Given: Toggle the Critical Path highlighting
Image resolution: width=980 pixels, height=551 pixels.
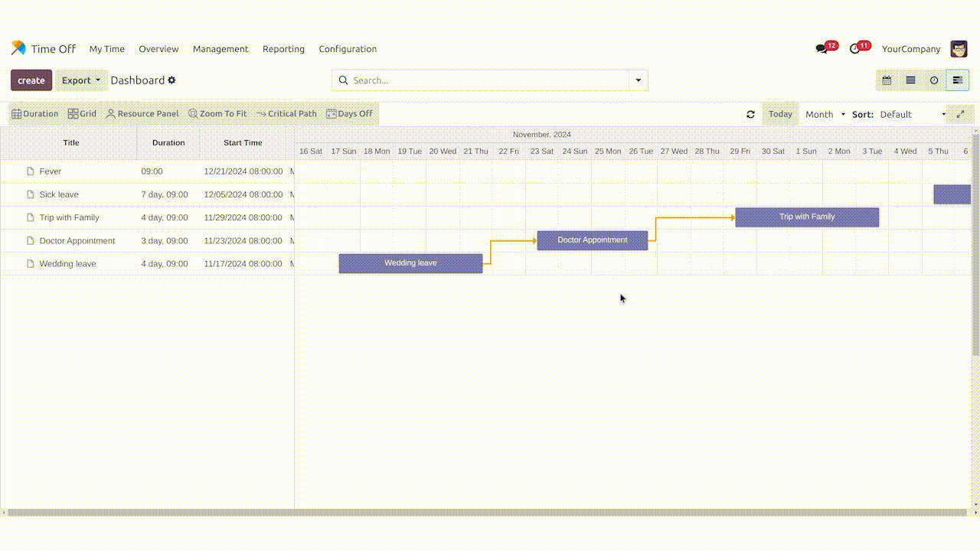Looking at the screenshot, I should tap(286, 114).
